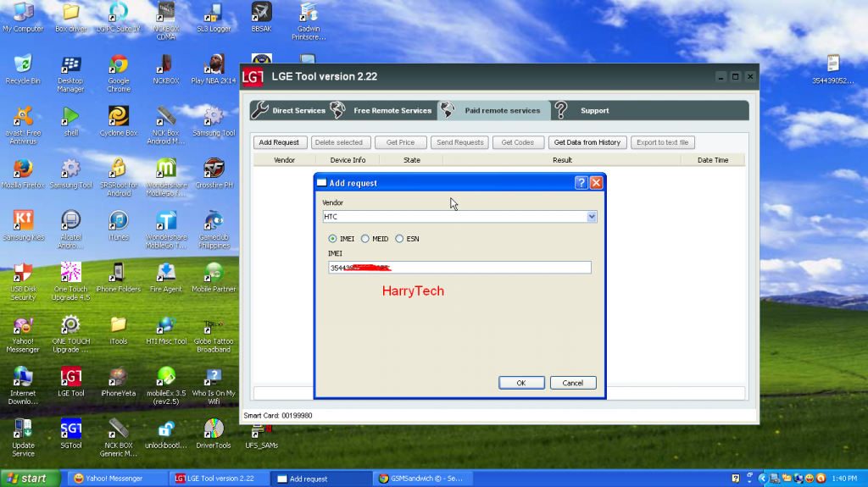The image size is (868, 487).
Task: Open Fire Agent desktop shortcut
Action: point(166,278)
